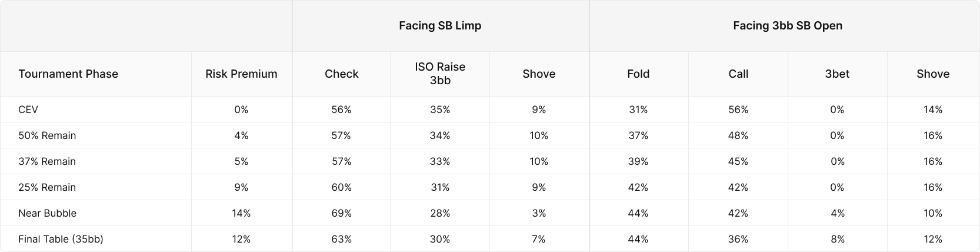980x252 pixels.
Task: Click the Fold column header
Action: point(638,74)
